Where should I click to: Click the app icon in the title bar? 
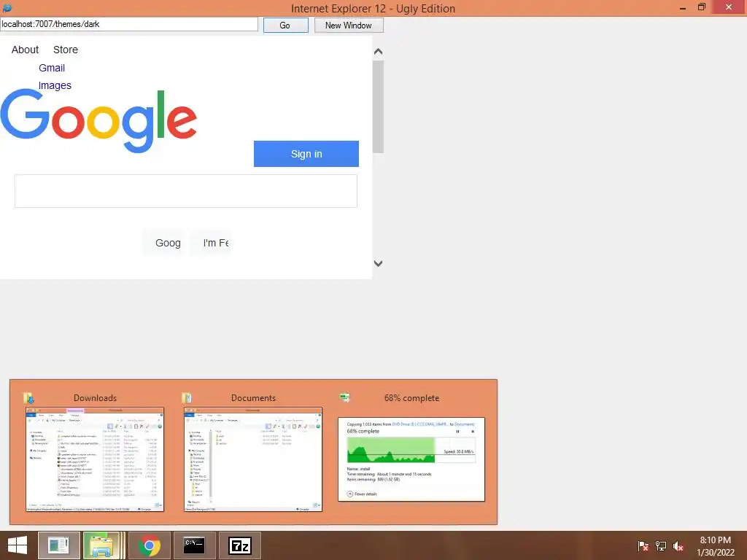pyautogui.click(x=7, y=7)
